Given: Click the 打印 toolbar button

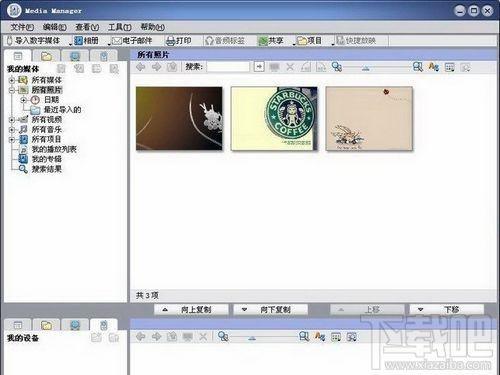Looking at the screenshot, I should tap(179, 41).
